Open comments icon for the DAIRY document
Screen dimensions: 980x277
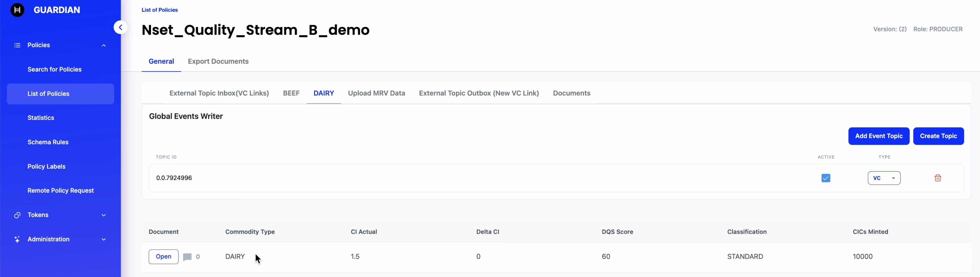187,257
